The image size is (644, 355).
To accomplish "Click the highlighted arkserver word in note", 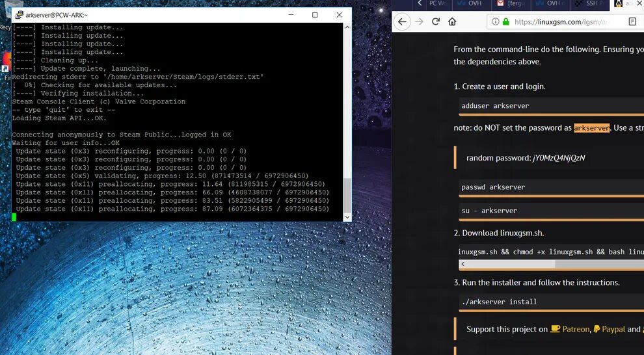I will [591, 128].
